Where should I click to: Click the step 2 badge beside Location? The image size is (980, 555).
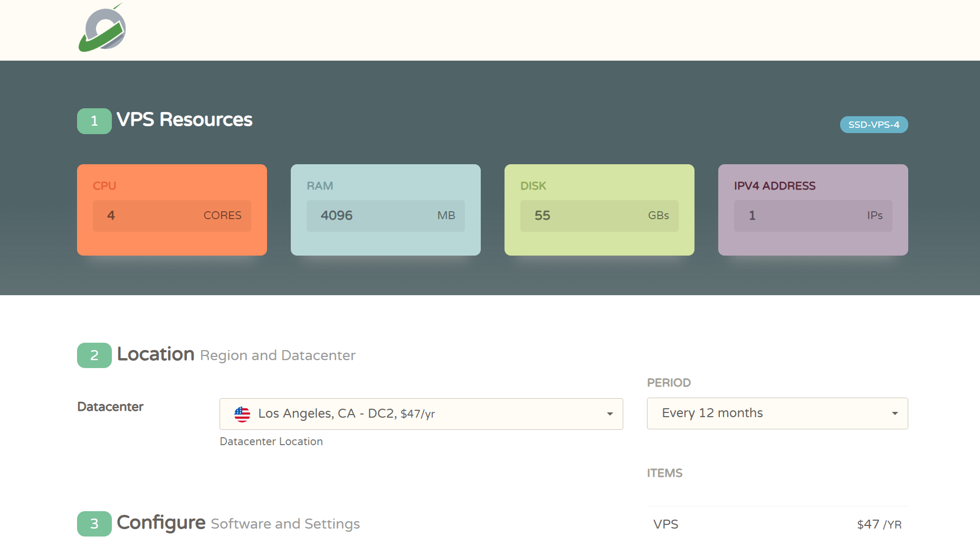(94, 355)
